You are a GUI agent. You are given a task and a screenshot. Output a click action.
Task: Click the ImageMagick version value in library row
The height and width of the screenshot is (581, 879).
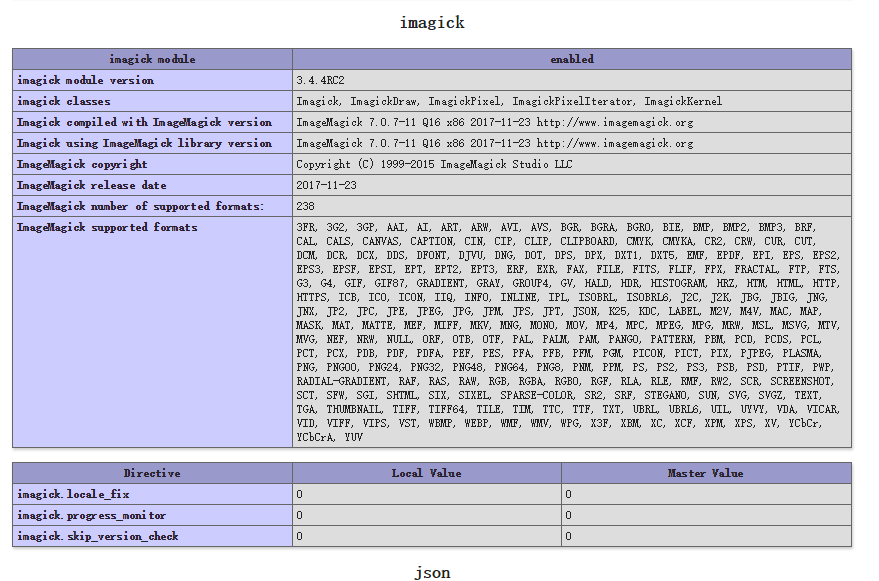494,144
